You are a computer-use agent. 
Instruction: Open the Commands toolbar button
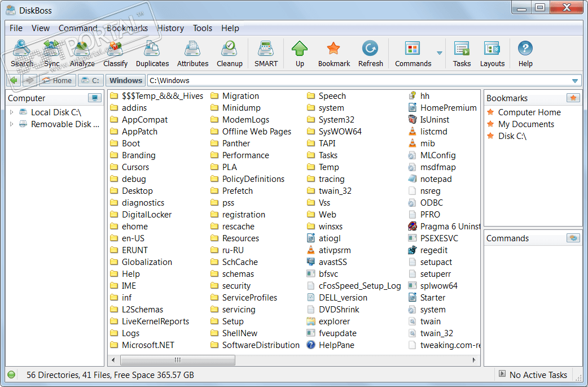(413, 54)
